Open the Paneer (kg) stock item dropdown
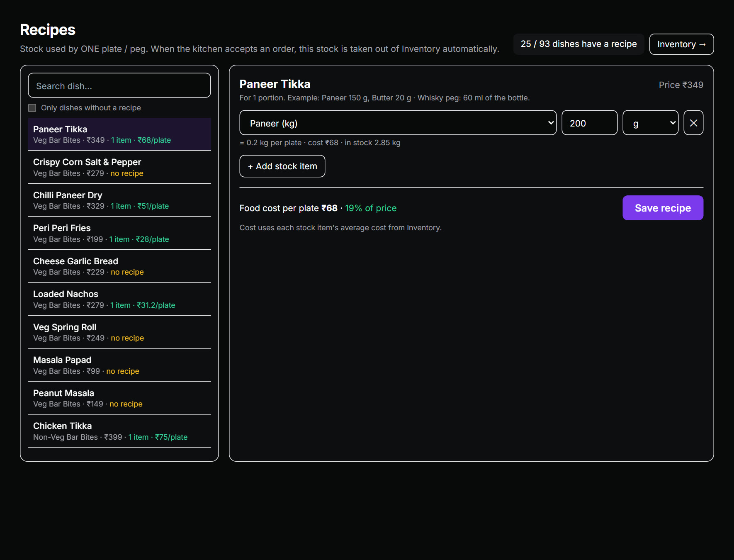The image size is (734, 560). point(398,123)
